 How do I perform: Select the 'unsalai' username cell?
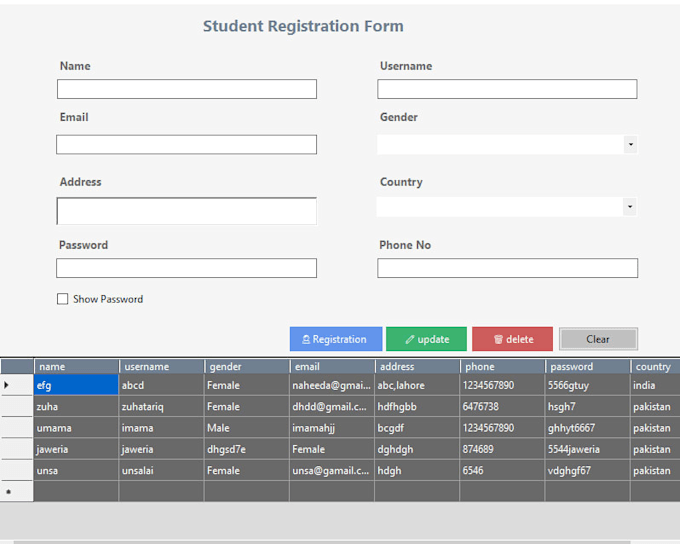click(x=161, y=470)
